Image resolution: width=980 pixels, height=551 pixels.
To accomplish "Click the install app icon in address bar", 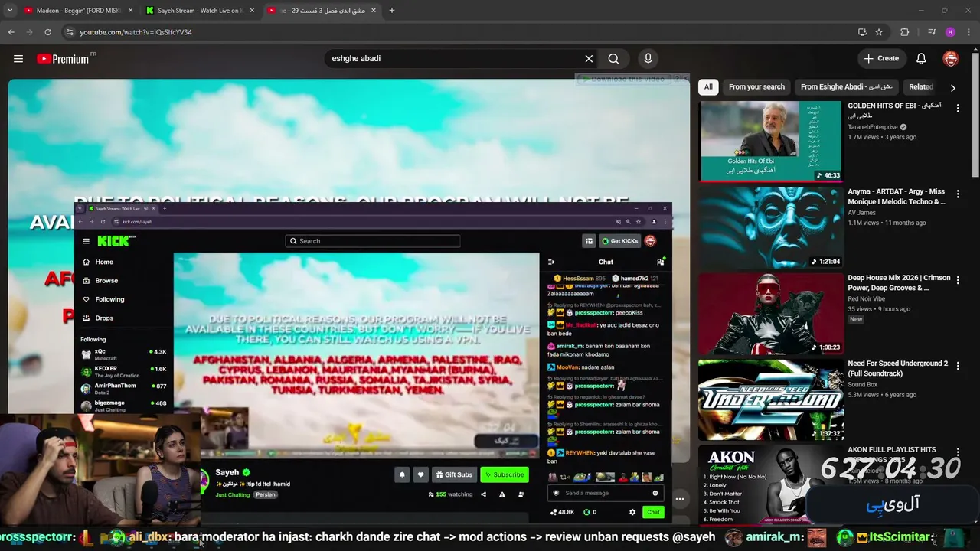I will pos(862,32).
